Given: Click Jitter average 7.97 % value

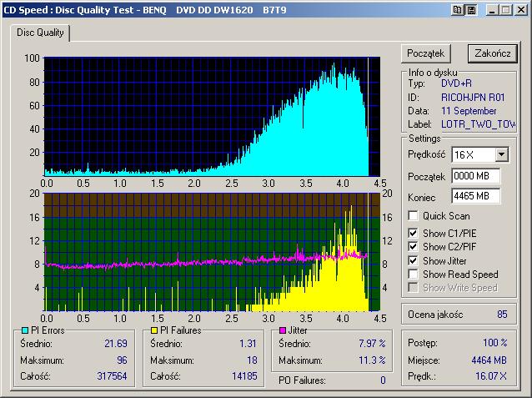Looking at the screenshot, I should pyautogui.click(x=372, y=344).
